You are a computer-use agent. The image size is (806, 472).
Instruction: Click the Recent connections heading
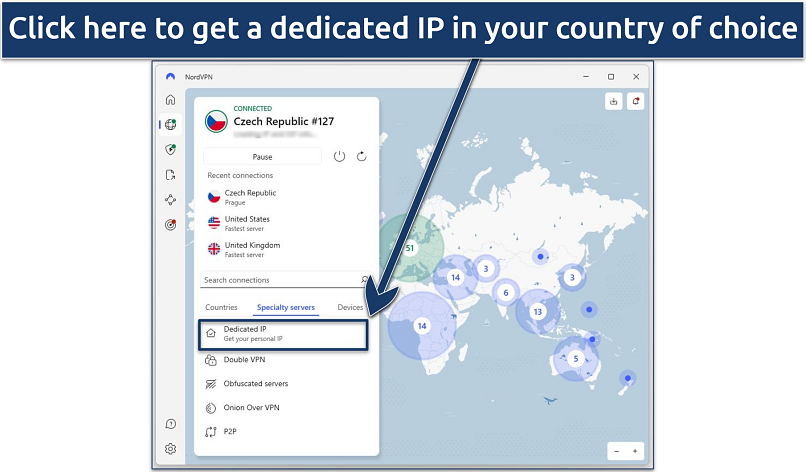(x=240, y=175)
